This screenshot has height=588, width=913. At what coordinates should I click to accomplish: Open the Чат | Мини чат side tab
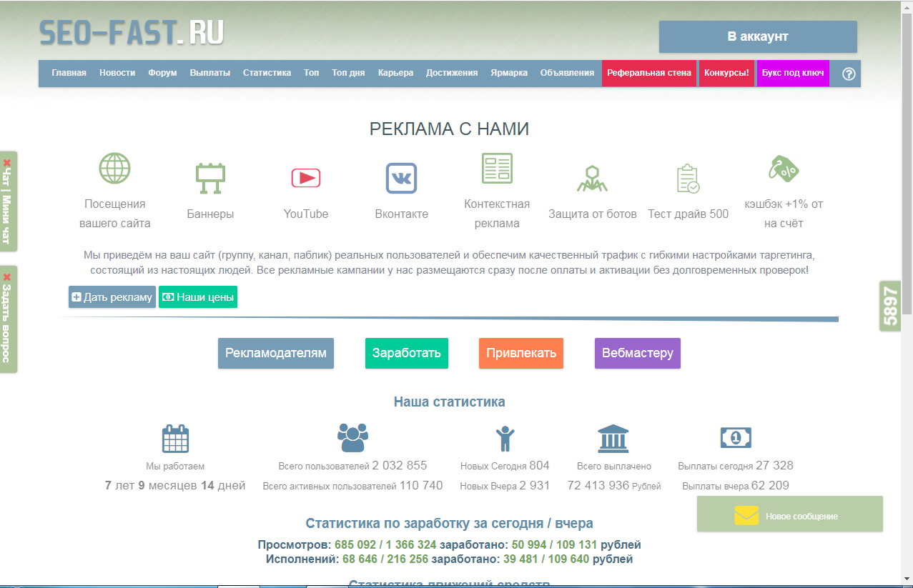[x=8, y=201]
